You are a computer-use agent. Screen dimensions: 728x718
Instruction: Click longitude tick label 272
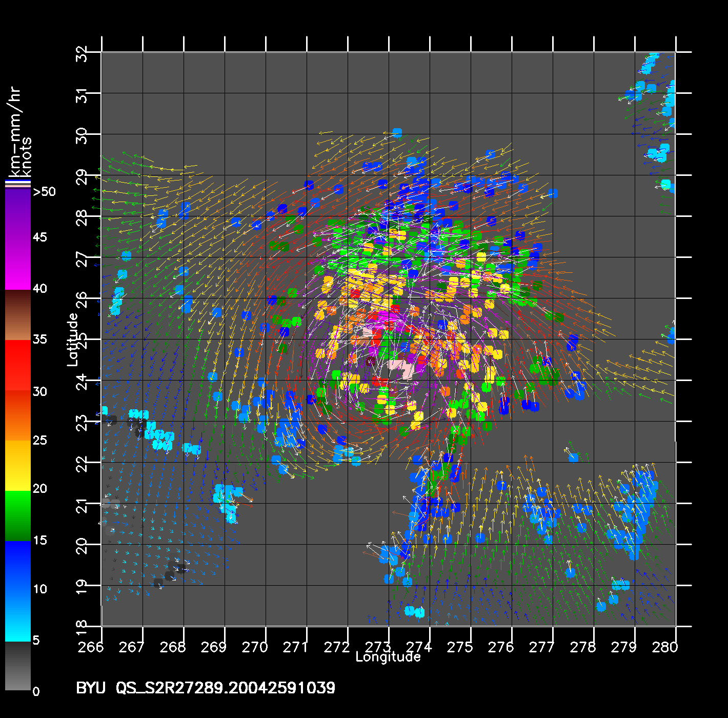(x=337, y=647)
